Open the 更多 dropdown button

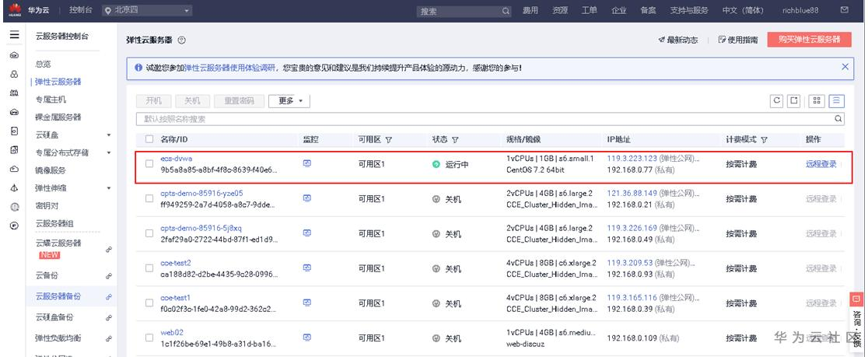click(x=289, y=100)
